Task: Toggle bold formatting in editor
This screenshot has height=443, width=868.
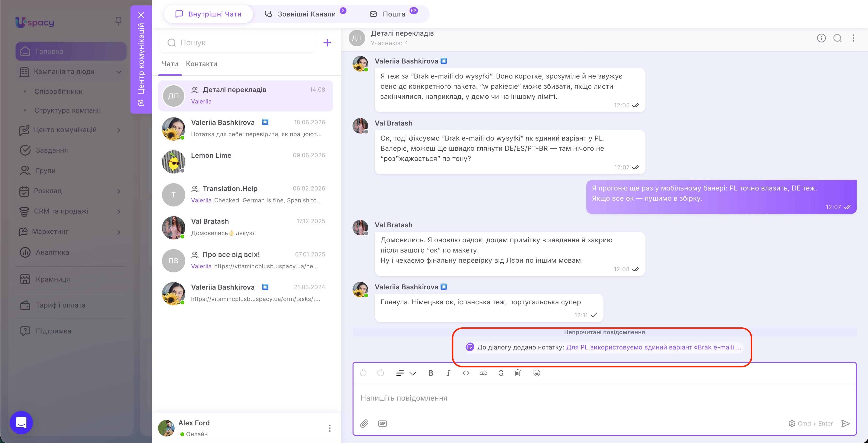Action: tap(431, 373)
